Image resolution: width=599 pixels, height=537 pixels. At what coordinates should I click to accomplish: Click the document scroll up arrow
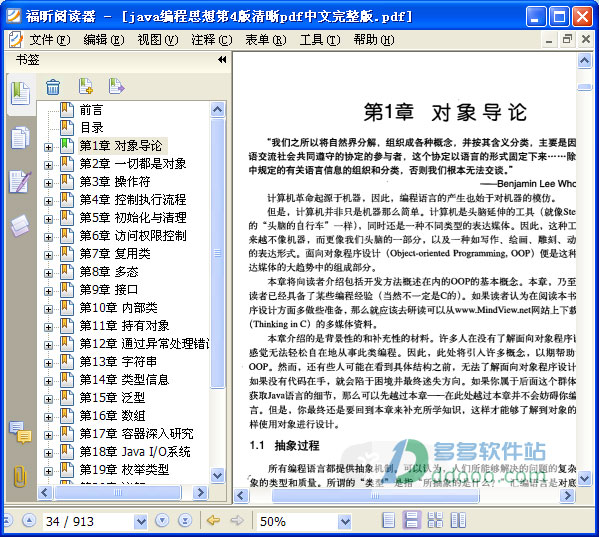coord(584,60)
